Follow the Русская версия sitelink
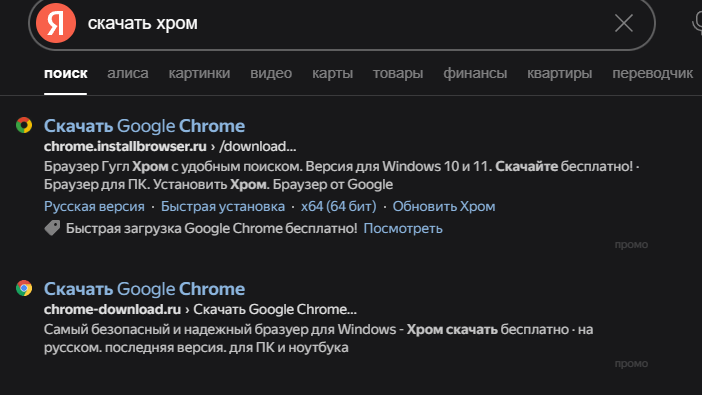702x395 pixels. point(94,206)
